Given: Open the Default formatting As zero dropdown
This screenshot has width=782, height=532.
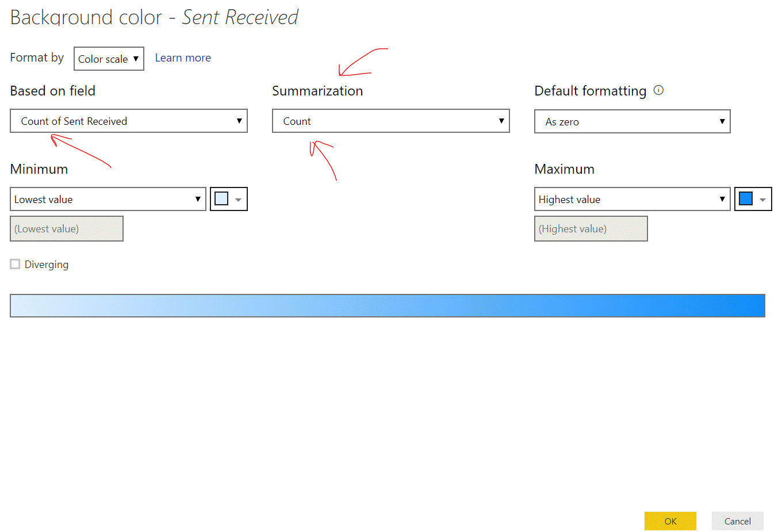Looking at the screenshot, I should click(x=632, y=121).
